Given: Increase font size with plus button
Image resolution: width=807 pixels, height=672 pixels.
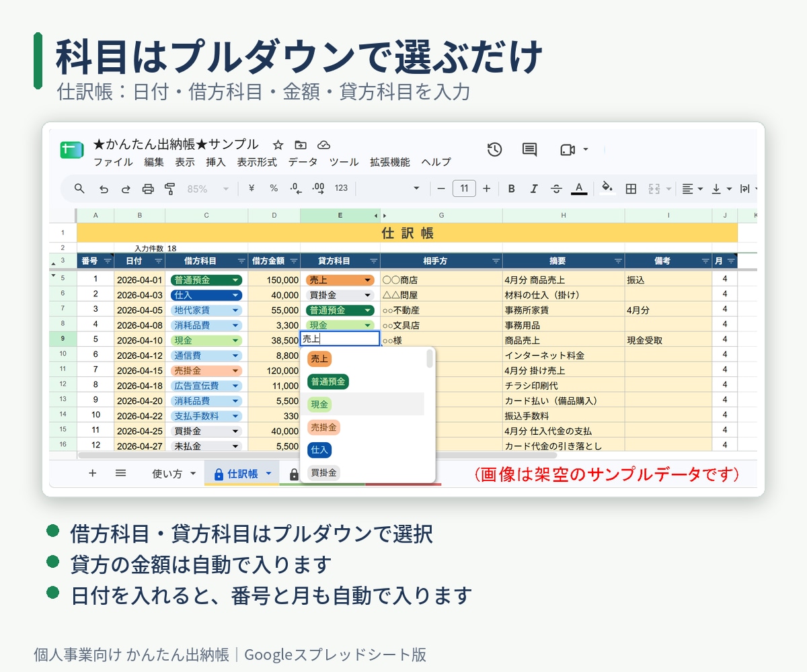Looking at the screenshot, I should pos(486,189).
